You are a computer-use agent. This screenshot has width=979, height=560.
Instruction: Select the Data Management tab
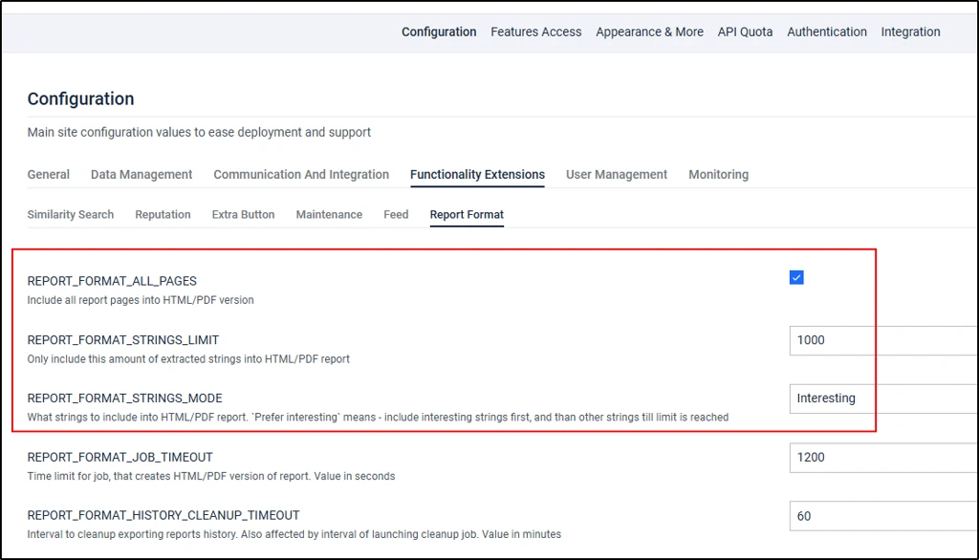(x=141, y=175)
